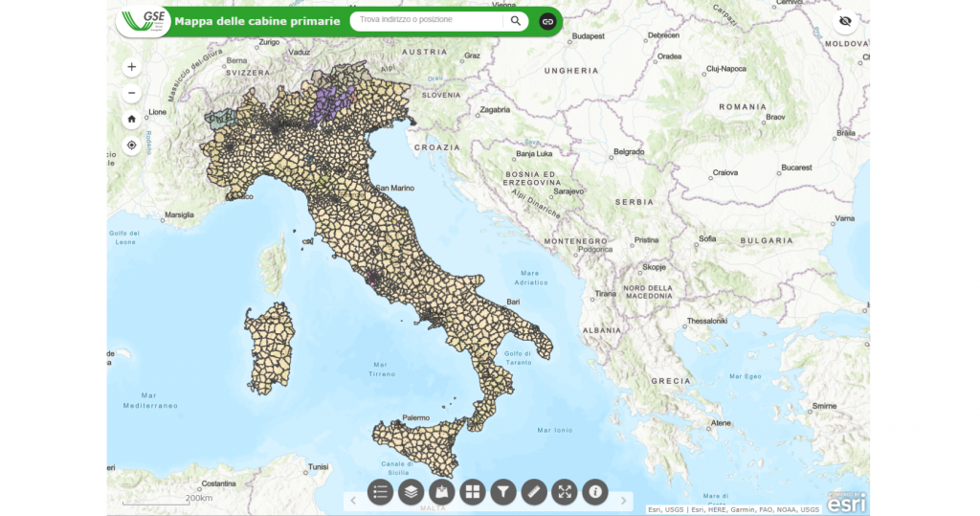Image resolution: width=980 pixels, height=516 pixels.
Task: Zoom in on the map
Action: click(132, 67)
